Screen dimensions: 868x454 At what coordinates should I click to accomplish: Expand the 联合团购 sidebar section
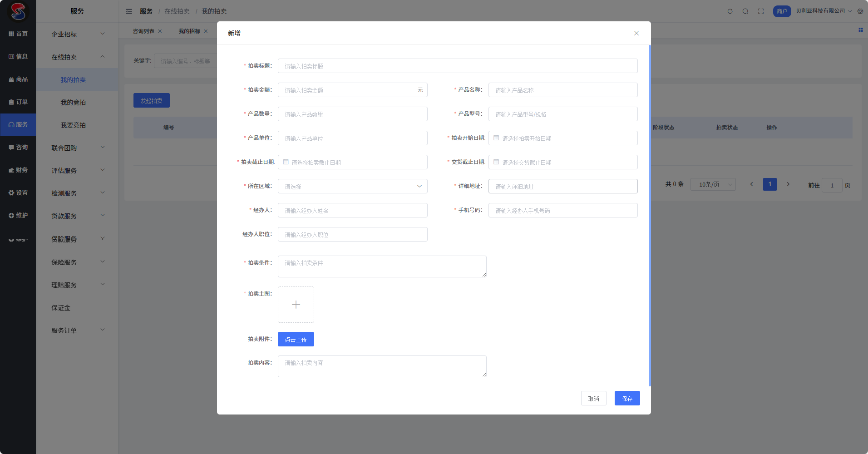coord(77,148)
